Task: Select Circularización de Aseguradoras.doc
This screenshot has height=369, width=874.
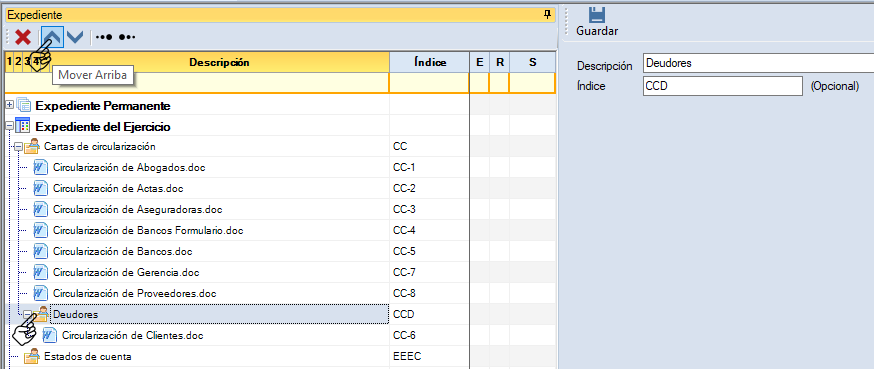Action: coord(138,210)
